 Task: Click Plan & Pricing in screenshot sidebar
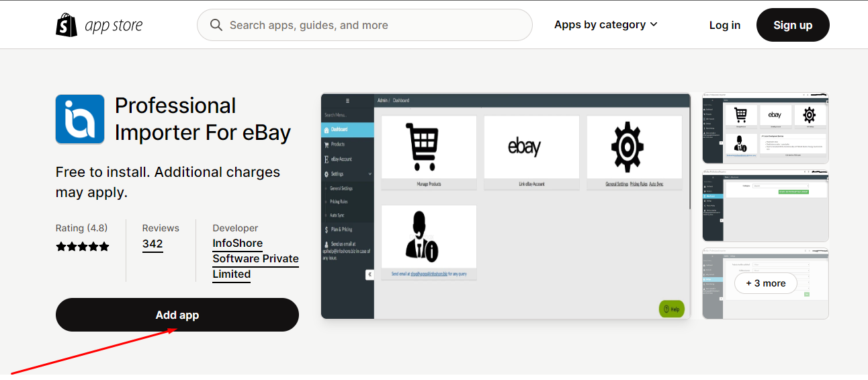point(347,229)
